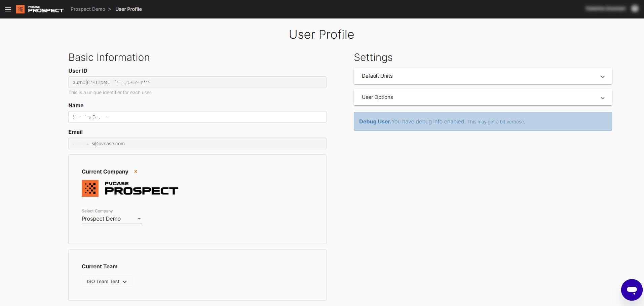Click the orange PVcase square icon in header
The image size is (644, 306).
20,9
